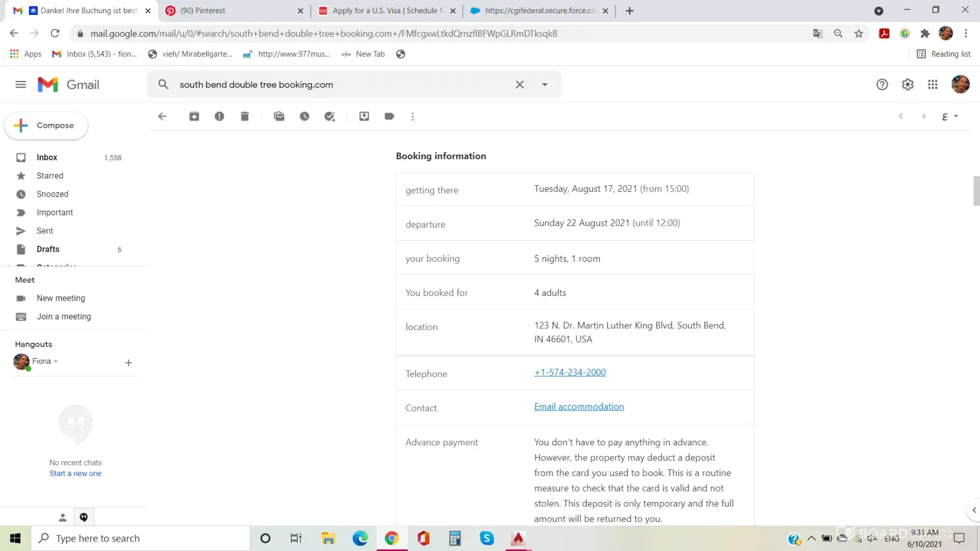Go back to search results arrow
980x551 pixels.
point(162,116)
